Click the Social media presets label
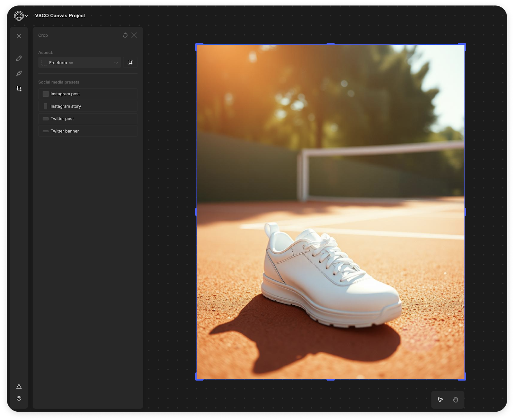The width and height of the screenshot is (514, 420). coord(59,82)
